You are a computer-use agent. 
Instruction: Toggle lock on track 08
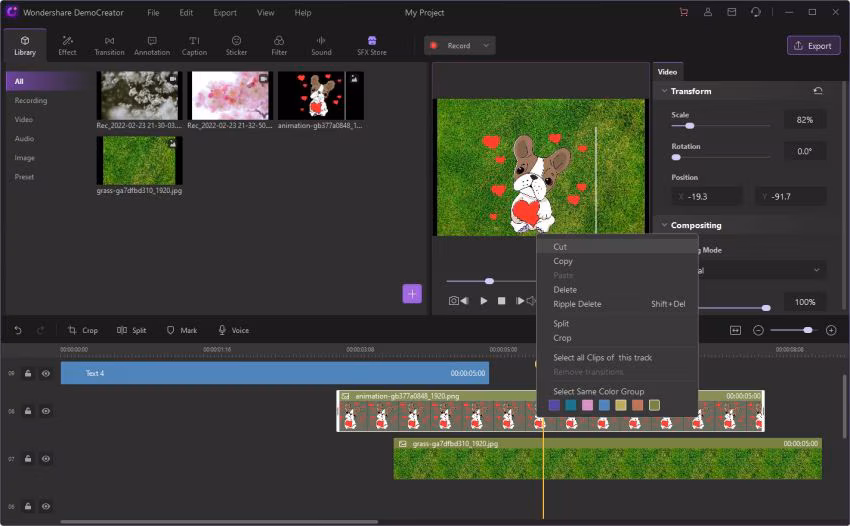pos(28,411)
